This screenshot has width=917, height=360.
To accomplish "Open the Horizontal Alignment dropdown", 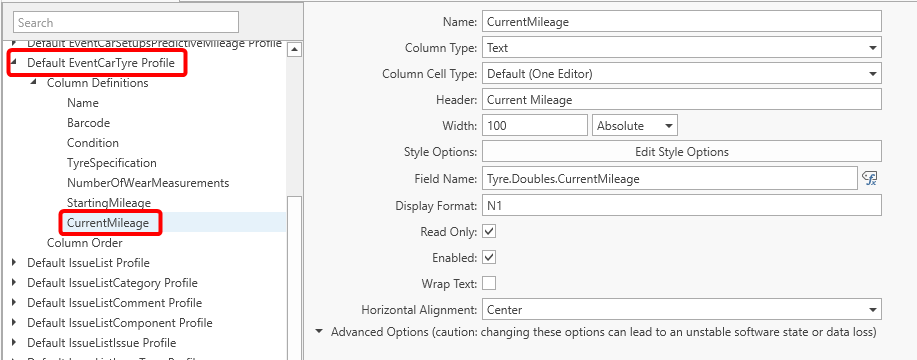I will tap(681, 310).
